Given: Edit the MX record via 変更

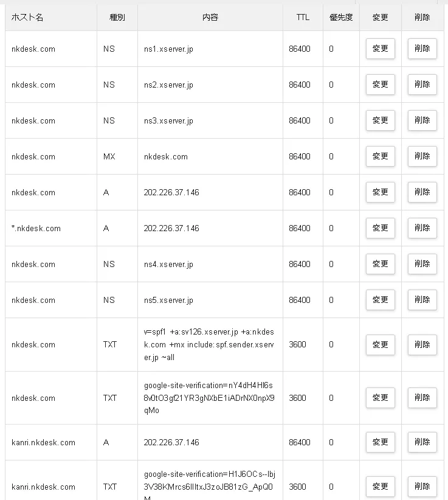Looking at the screenshot, I should (380, 156).
